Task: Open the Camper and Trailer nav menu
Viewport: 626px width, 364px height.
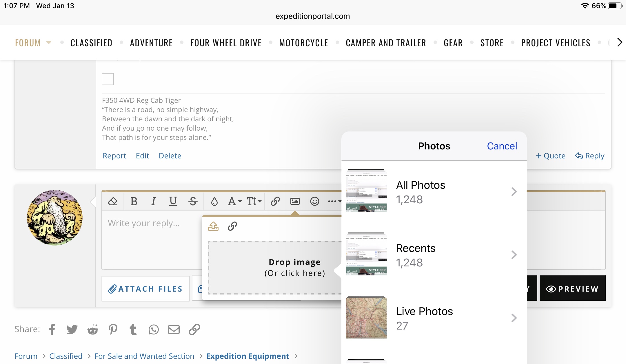Action: tap(386, 43)
